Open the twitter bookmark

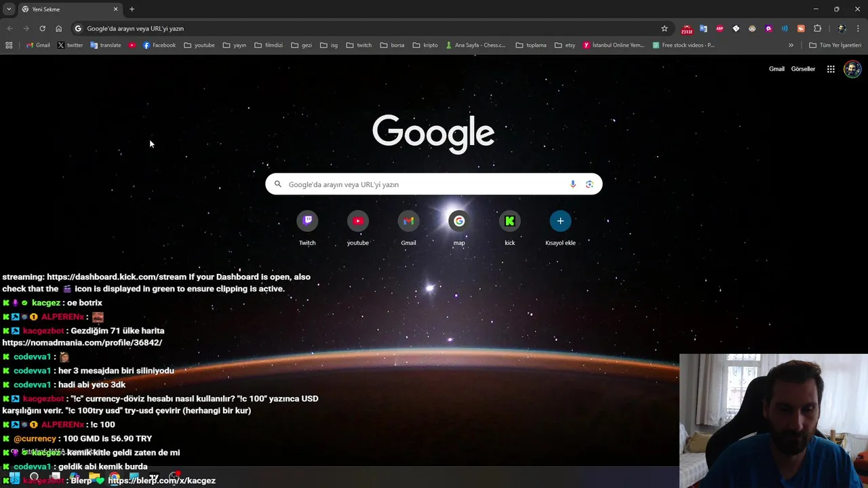click(x=70, y=45)
